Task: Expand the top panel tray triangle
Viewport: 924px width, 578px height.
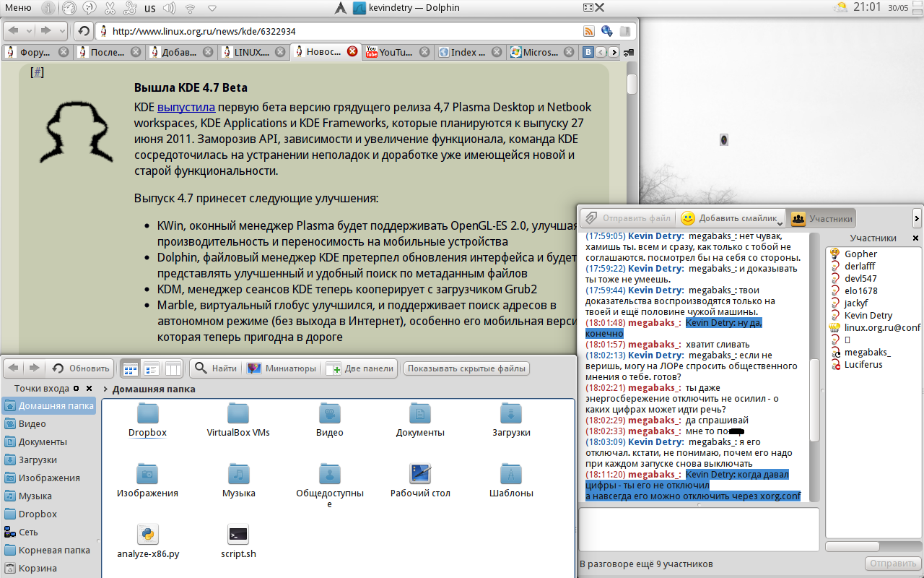Action: [x=212, y=8]
